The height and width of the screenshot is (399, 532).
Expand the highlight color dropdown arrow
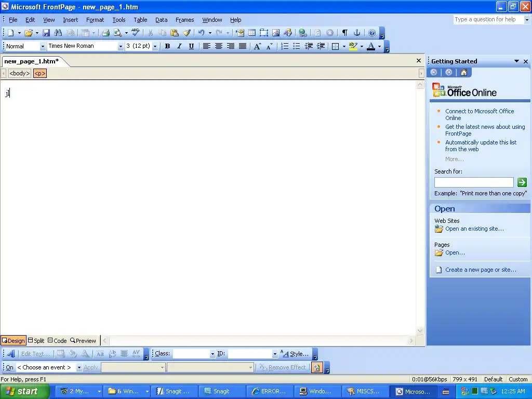(362, 46)
